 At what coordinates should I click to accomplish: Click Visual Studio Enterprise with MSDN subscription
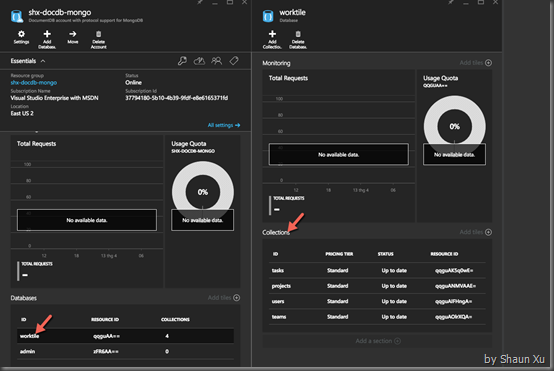coord(54,98)
